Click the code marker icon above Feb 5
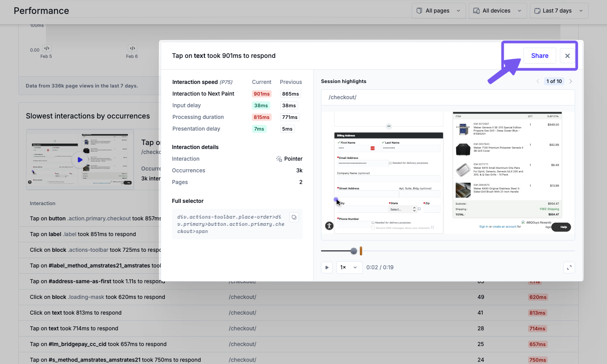This screenshot has height=364, width=607. tap(47, 48)
